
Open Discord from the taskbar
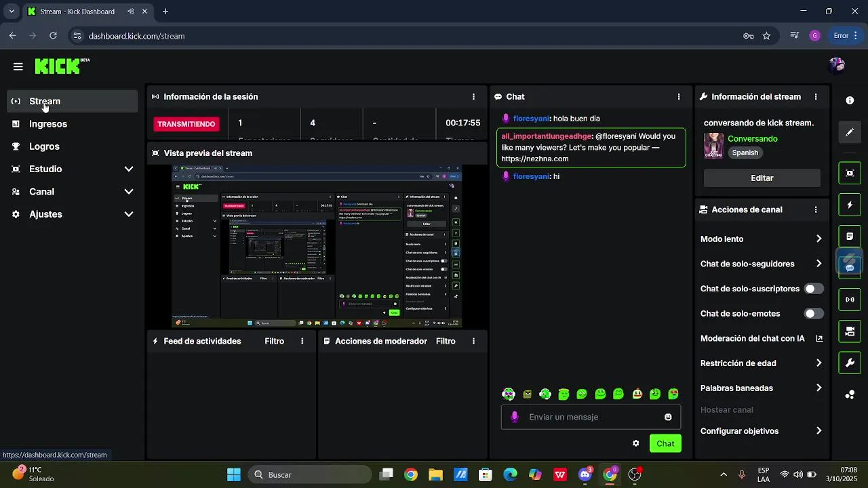(585, 474)
